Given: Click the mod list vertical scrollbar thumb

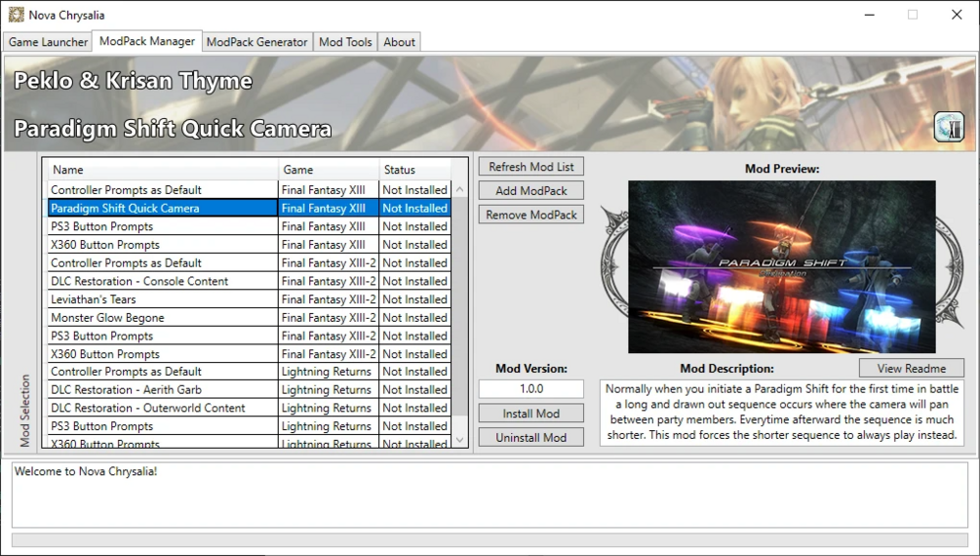Looking at the screenshot, I should click(x=459, y=306).
